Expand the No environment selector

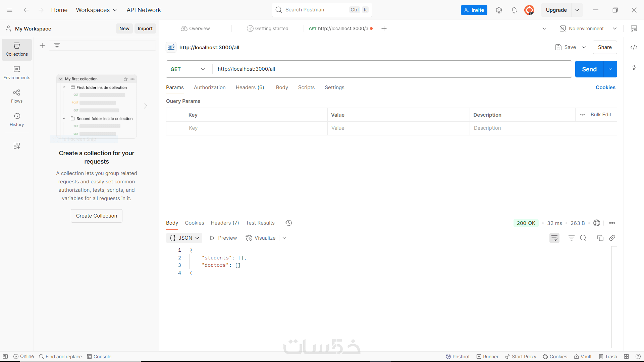[x=588, y=28]
